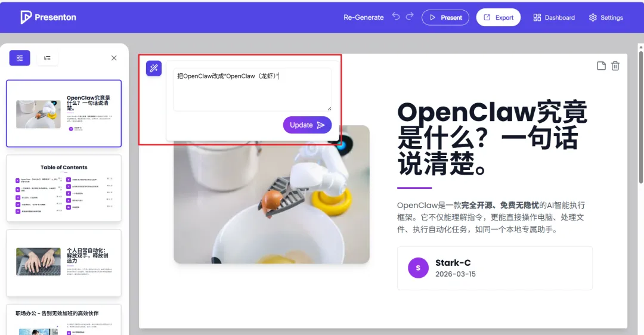Click the prompt text box with OpenClaw text
Image resolution: width=644 pixels, height=335 pixels.
tap(252, 89)
